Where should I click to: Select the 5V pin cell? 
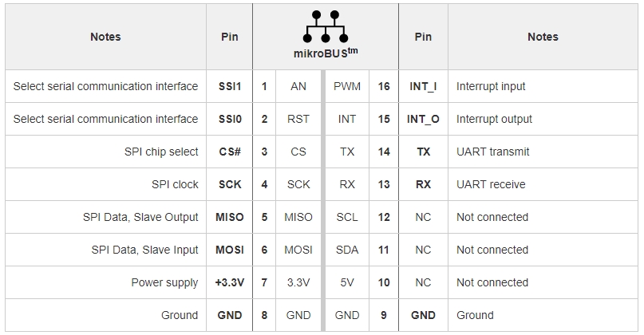tap(347, 282)
